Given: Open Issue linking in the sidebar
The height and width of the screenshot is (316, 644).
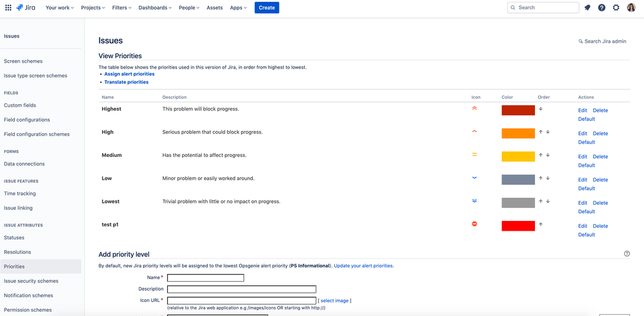Looking at the screenshot, I should [18, 208].
